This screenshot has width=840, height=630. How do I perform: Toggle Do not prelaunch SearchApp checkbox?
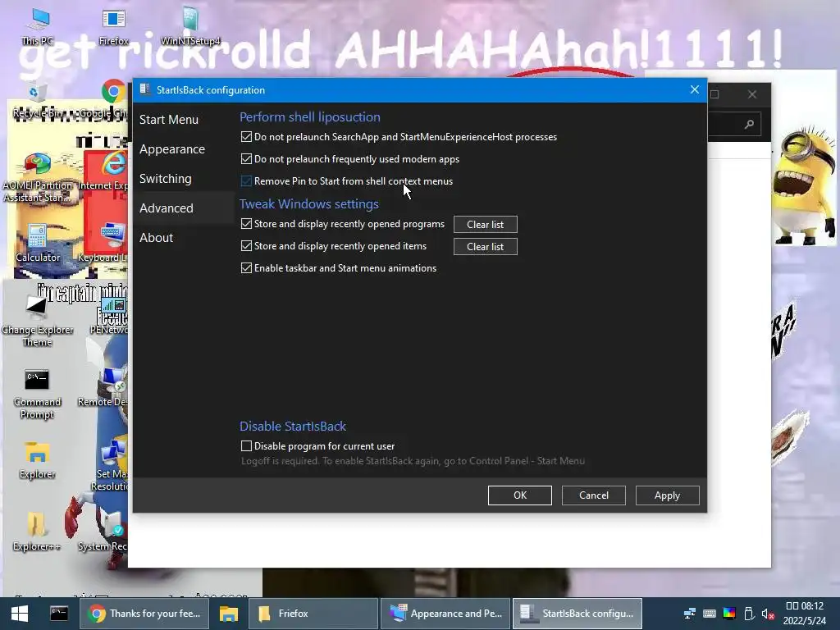[x=246, y=137]
